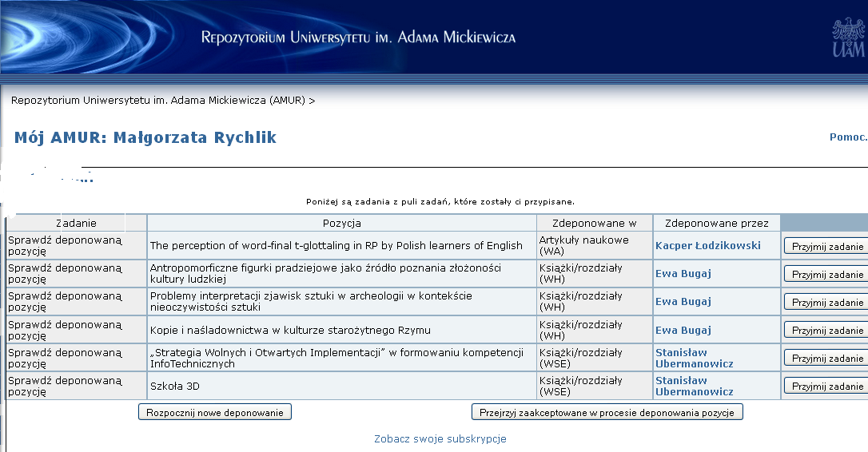The image size is (868, 452).
Task: Open Kacper Łodzikowski depositor link
Action: coord(708,246)
